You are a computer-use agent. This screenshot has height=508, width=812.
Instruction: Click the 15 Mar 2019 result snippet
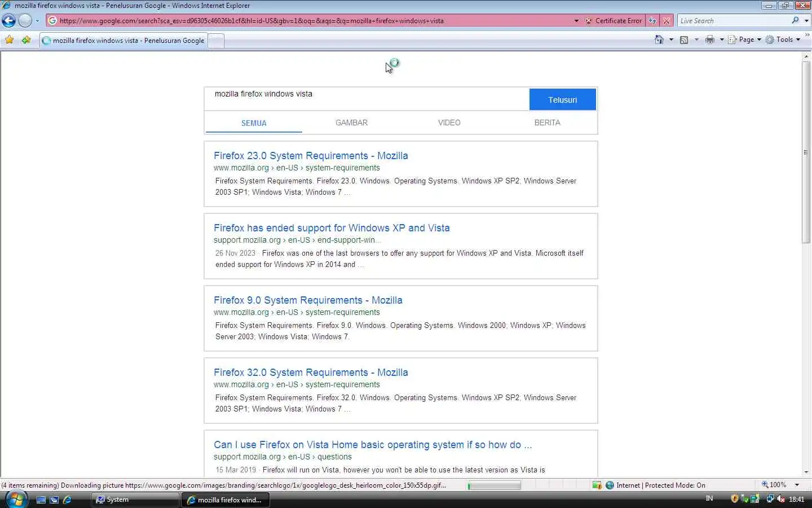coord(380,470)
